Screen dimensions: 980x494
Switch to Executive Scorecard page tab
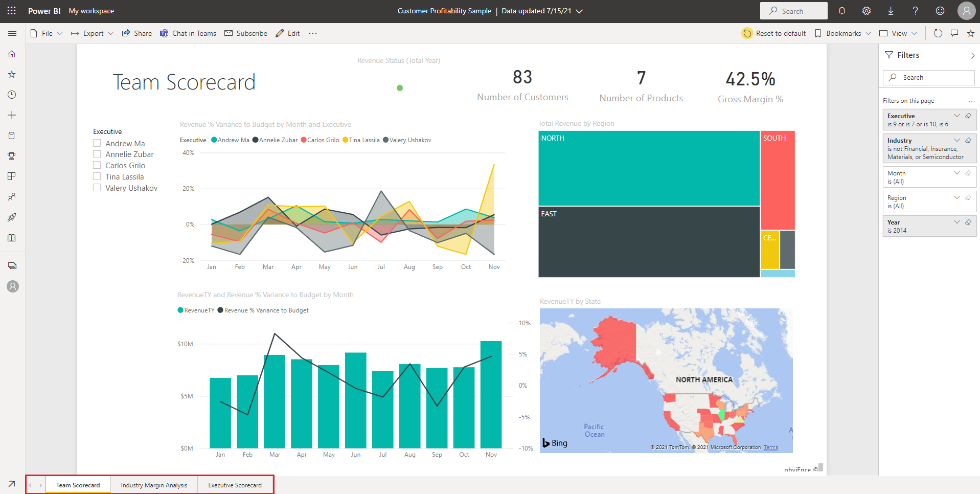[235, 485]
